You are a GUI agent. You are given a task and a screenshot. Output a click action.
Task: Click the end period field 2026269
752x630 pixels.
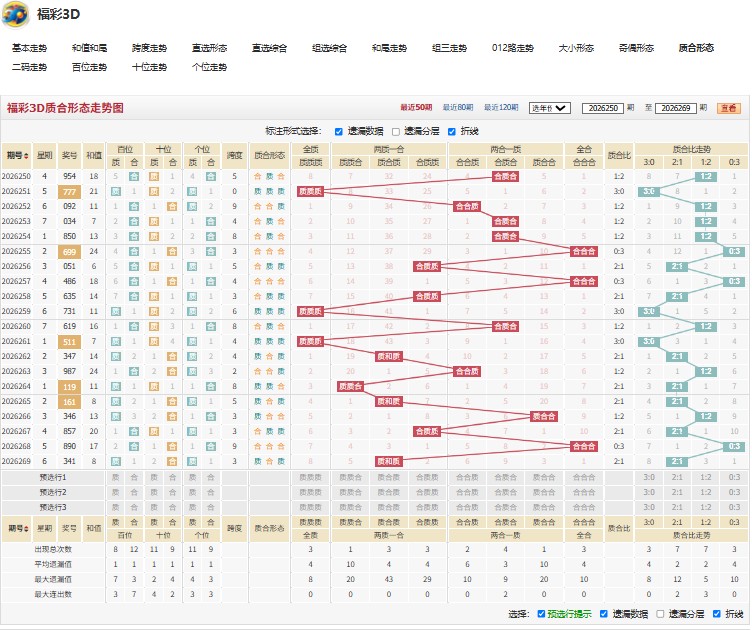coord(675,108)
